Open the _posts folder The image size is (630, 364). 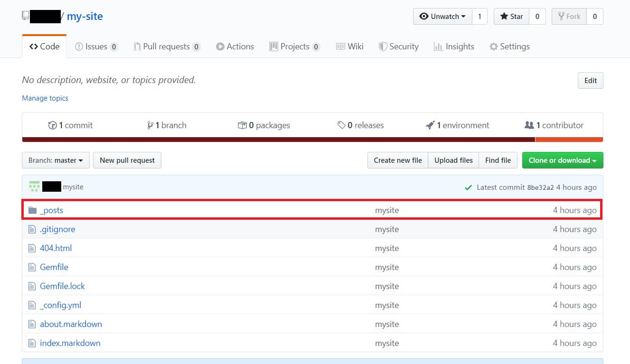pyautogui.click(x=51, y=210)
